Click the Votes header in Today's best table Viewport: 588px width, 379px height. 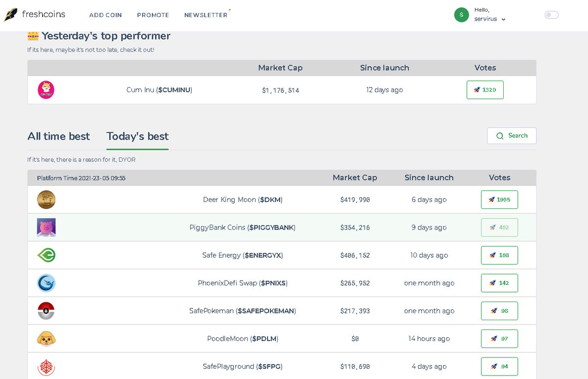click(x=499, y=177)
